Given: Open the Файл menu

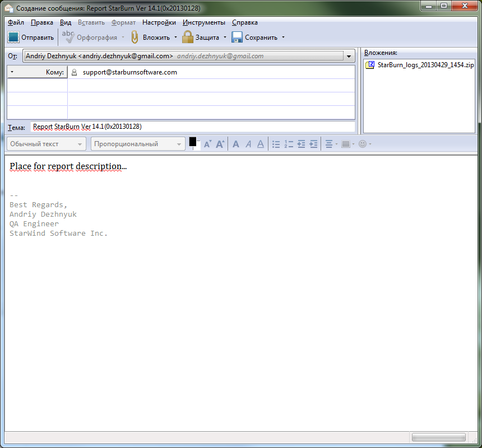Looking at the screenshot, I should 16,22.
